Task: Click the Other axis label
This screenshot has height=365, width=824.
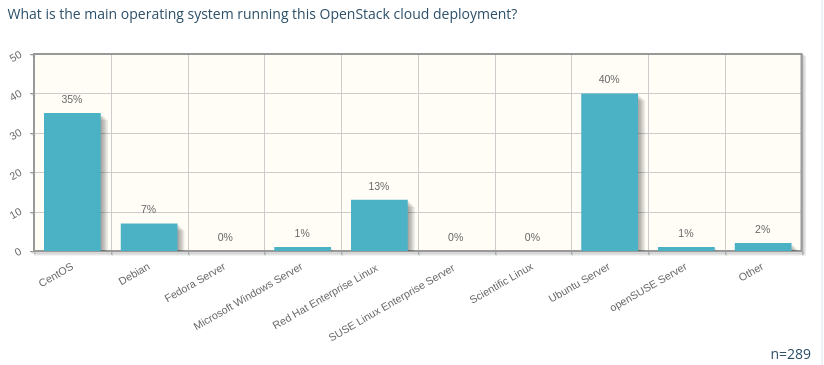Action: coord(750,273)
